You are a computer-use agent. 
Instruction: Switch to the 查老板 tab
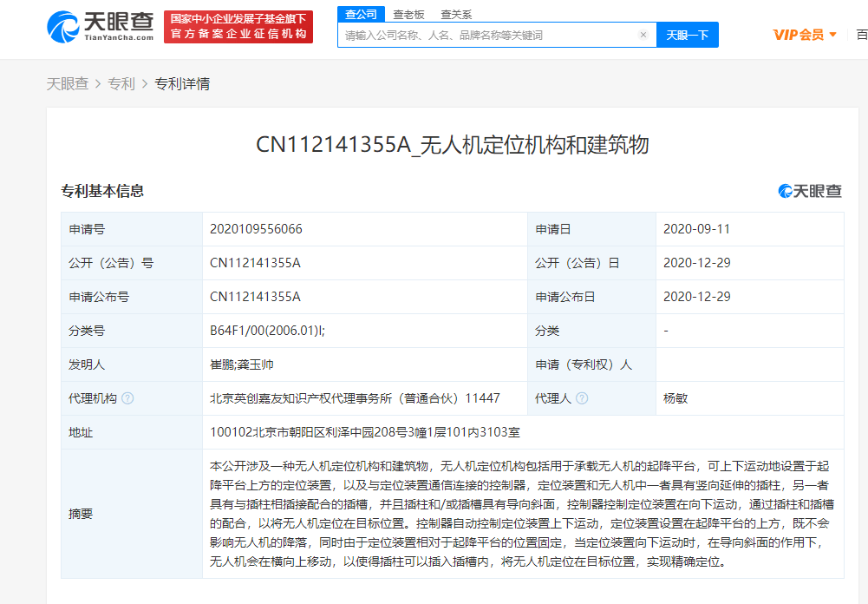coord(408,15)
